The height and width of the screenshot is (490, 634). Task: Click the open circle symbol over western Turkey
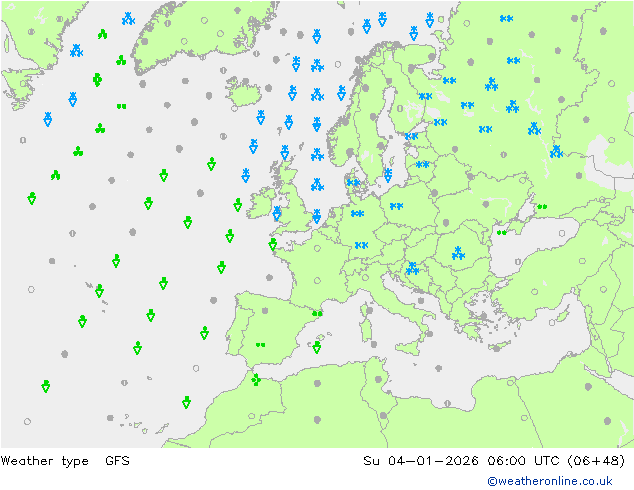pos(535,291)
